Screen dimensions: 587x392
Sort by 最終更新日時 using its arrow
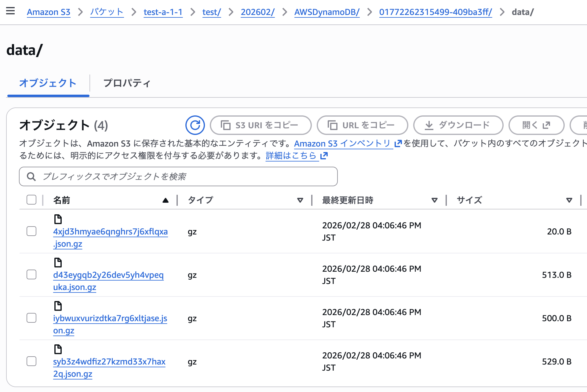pyautogui.click(x=435, y=200)
